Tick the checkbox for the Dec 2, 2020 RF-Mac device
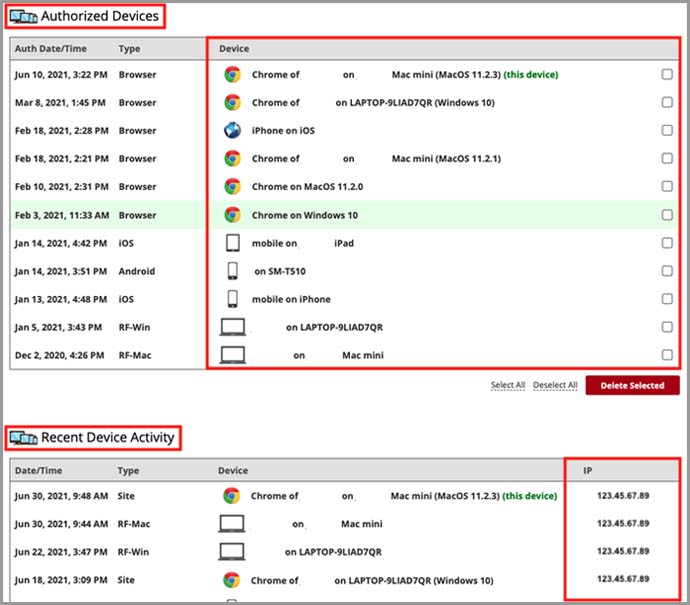690x605 pixels. pyautogui.click(x=667, y=355)
